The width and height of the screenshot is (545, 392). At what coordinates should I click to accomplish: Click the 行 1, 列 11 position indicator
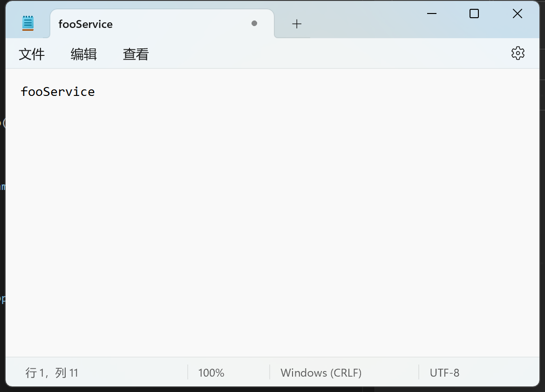point(52,373)
